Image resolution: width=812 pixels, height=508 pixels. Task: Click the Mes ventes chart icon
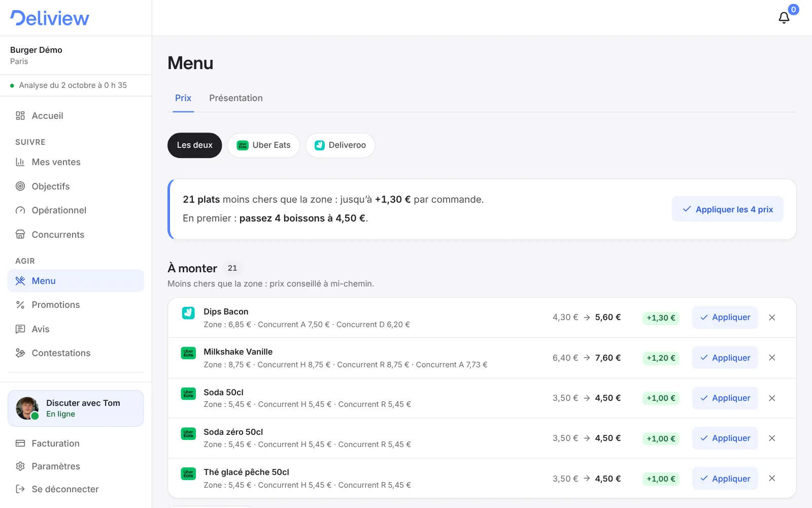(x=20, y=162)
